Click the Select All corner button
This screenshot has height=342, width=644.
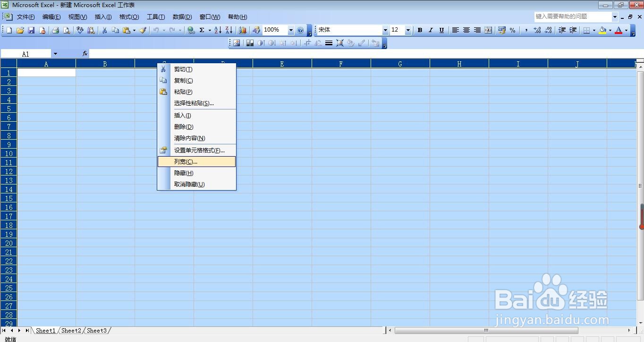[x=8, y=64]
